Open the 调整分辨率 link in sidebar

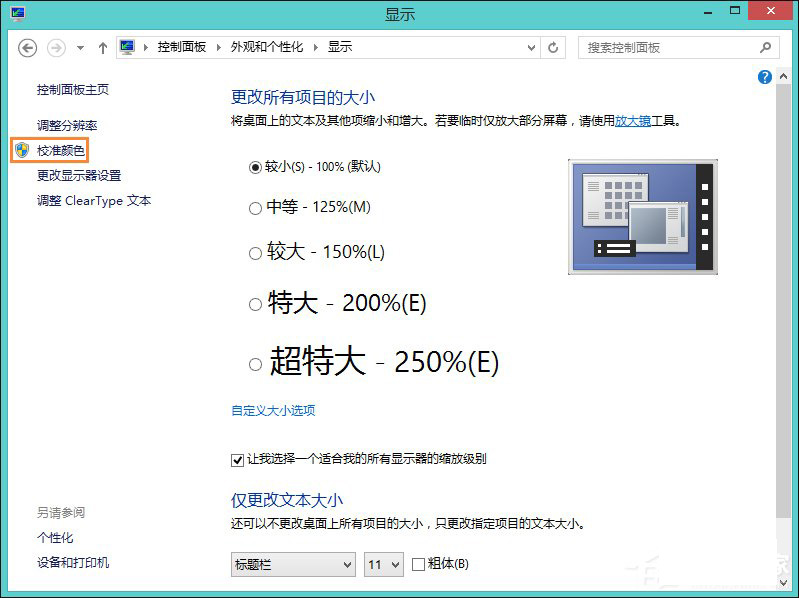coord(67,125)
